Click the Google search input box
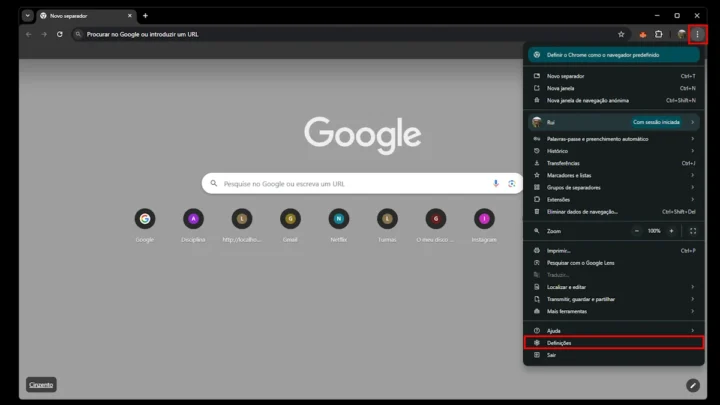The height and width of the screenshot is (405, 720). (x=350, y=183)
